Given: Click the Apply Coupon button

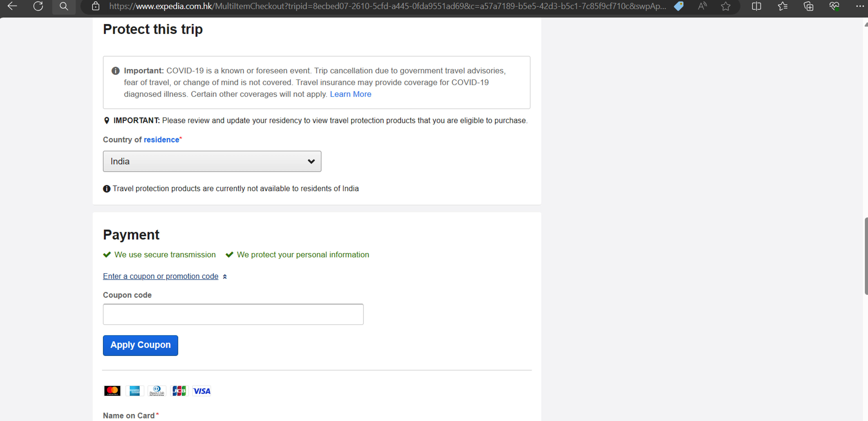Looking at the screenshot, I should point(141,345).
